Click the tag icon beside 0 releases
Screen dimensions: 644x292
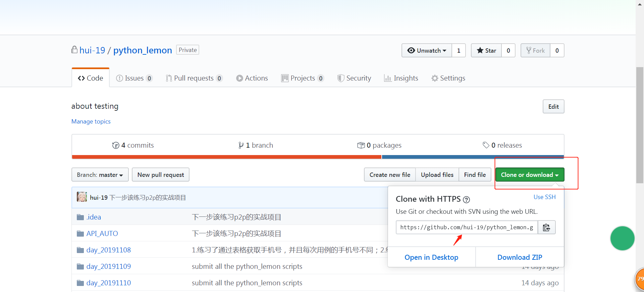pos(486,145)
